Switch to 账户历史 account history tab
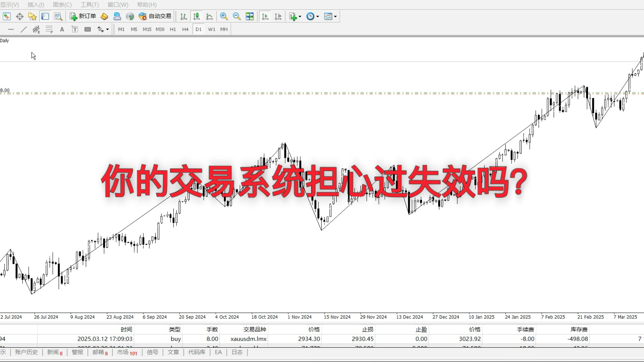Screen dimensions: 644x362 click(26, 352)
